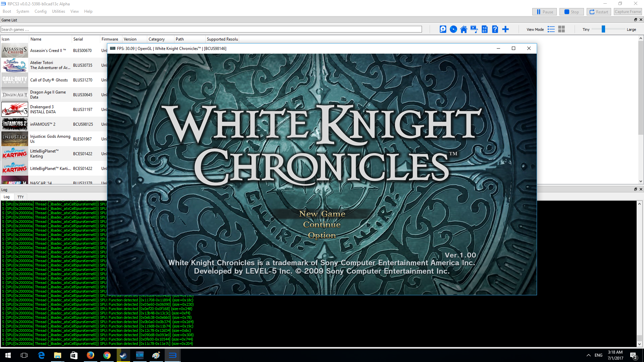
Task: Switch to grid view mode
Action: [x=561, y=29]
